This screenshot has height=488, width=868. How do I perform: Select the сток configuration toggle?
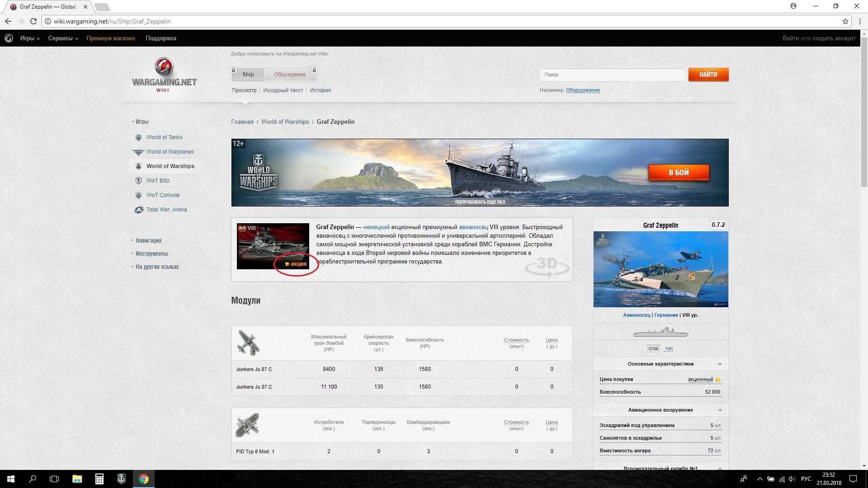653,348
